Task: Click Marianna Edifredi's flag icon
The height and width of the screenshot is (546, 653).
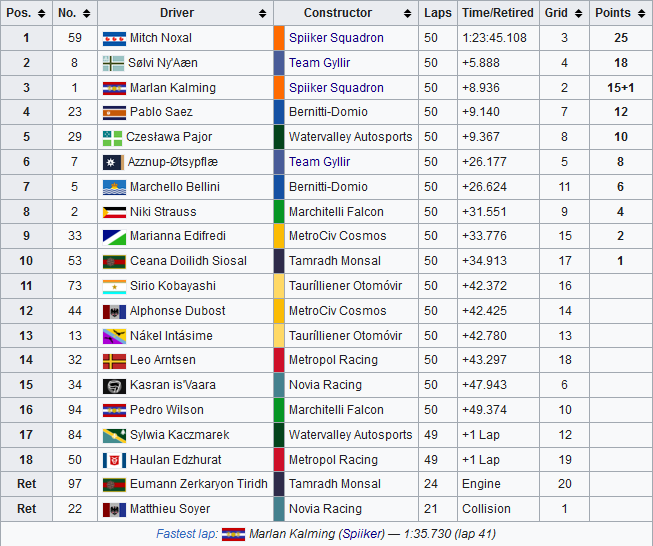Action: (114, 237)
